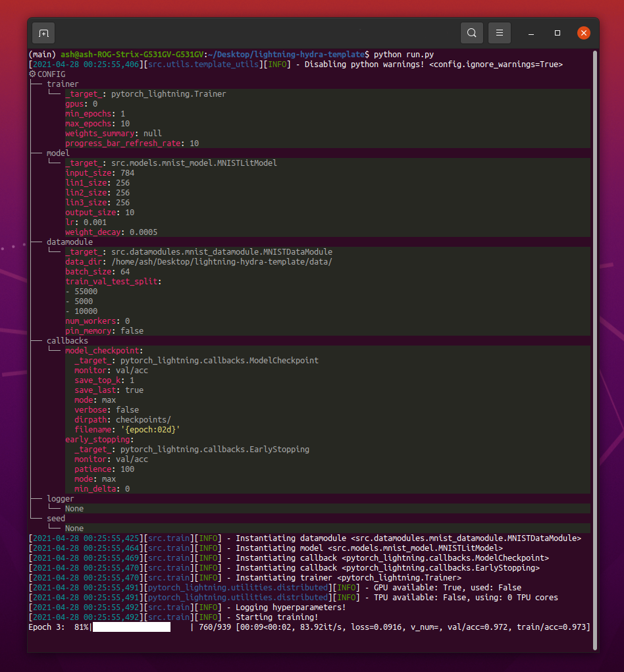Click the CONFIG gear icon
624x672 pixels.
[32, 74]
